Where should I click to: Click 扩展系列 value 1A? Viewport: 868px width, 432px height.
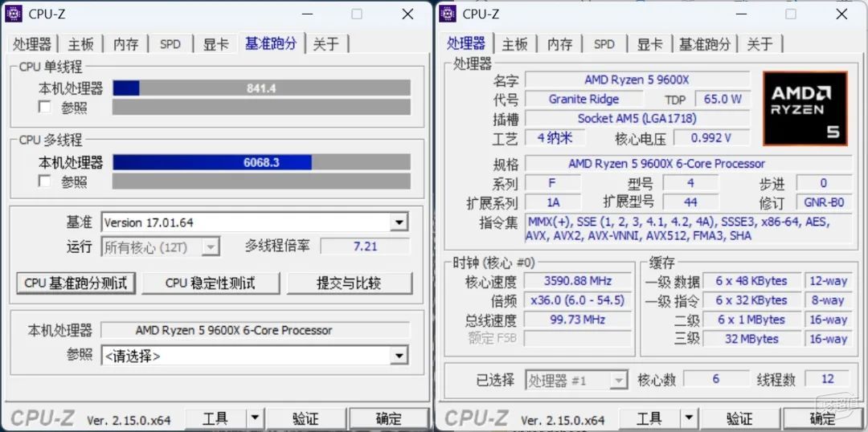(552, 202)
